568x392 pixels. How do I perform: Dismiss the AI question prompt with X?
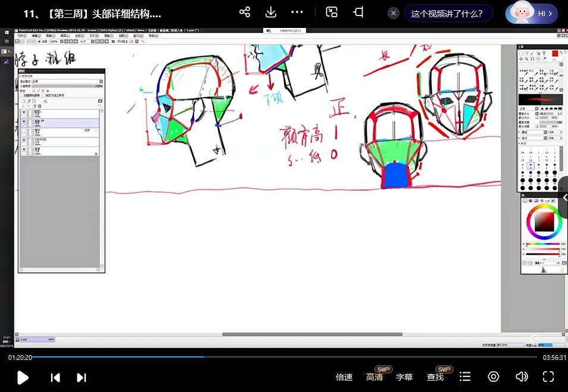pos(393,13)
